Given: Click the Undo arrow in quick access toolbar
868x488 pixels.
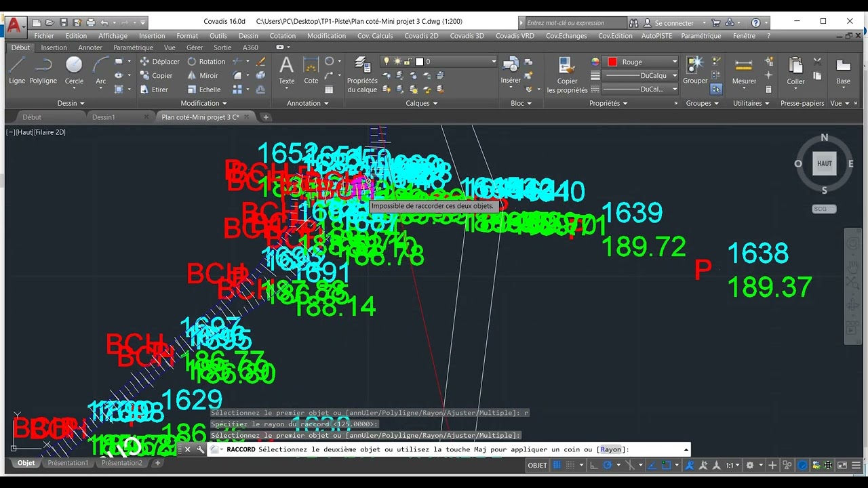Looking at the screenshot, I should (x=104, y=22).
